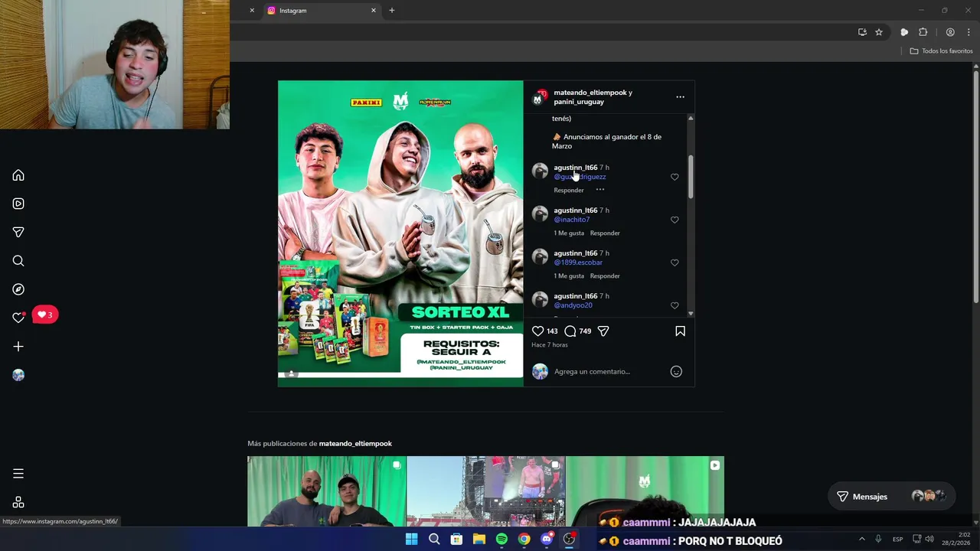Open the Chrome profile icon
The width and height of the screenshot is (980, 551).
click(950, 32)
